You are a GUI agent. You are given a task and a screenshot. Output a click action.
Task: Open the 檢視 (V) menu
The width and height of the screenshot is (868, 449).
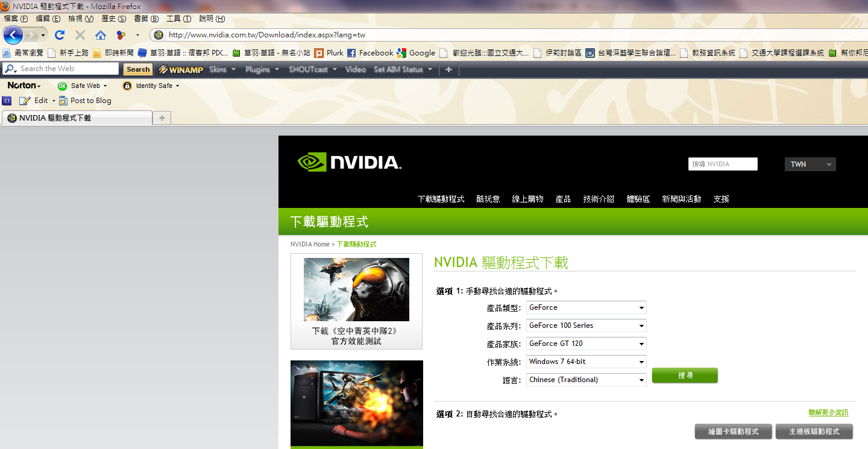tap(81, 19)
